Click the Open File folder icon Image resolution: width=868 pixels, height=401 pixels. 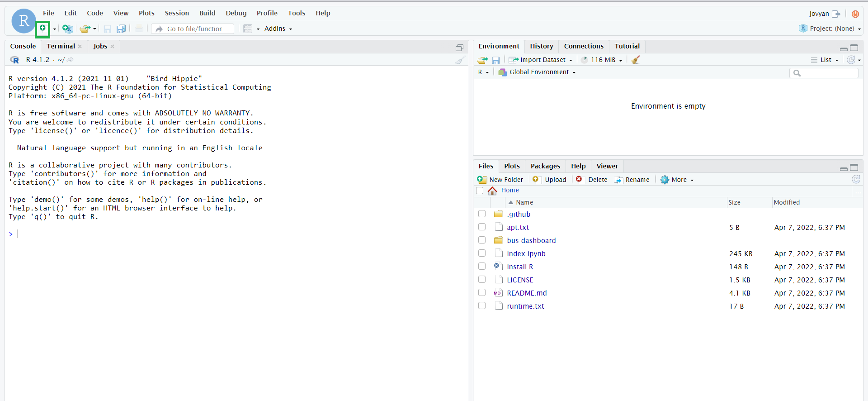tap(85, 29)
